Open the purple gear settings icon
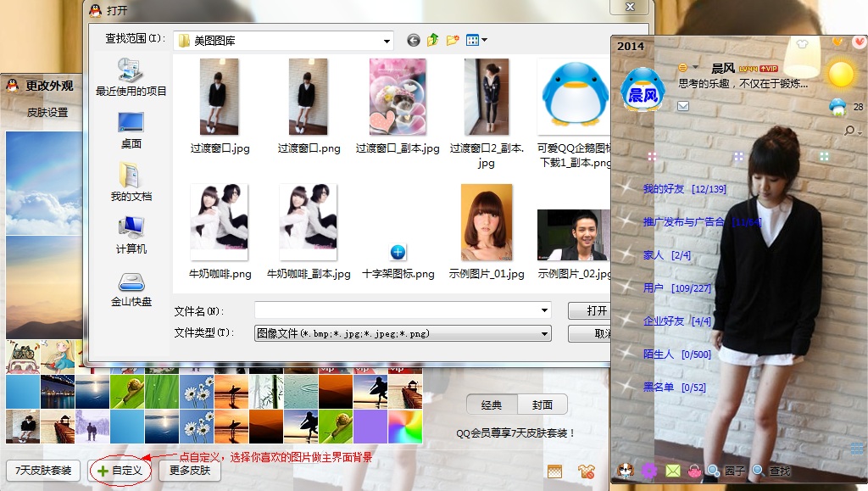This screenshot has height=491, width=868. 649,471
